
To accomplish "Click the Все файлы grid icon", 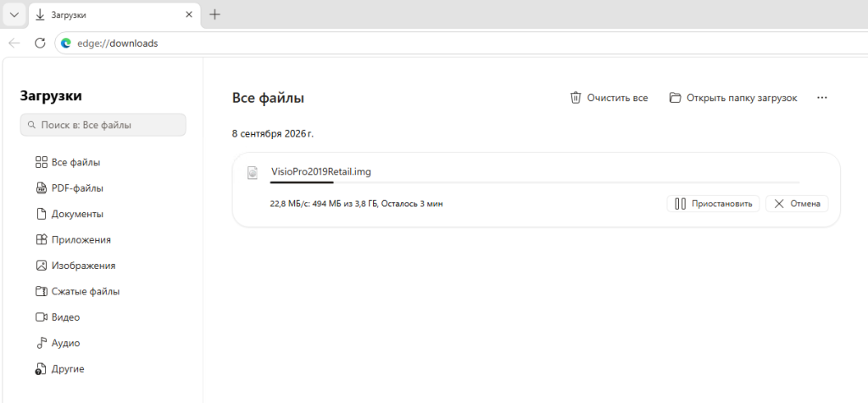I will click(x=41, y=162).
